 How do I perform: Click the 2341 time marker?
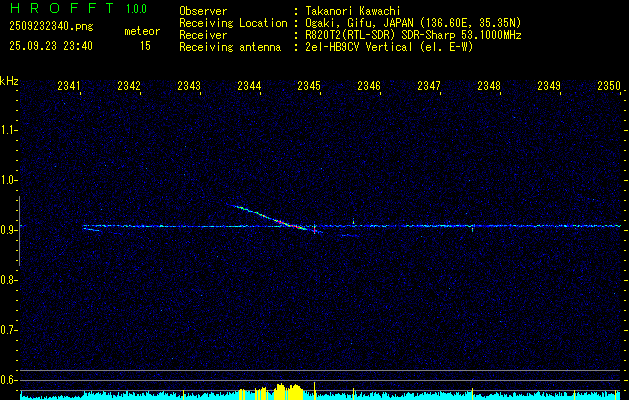(x=69, y=87)
